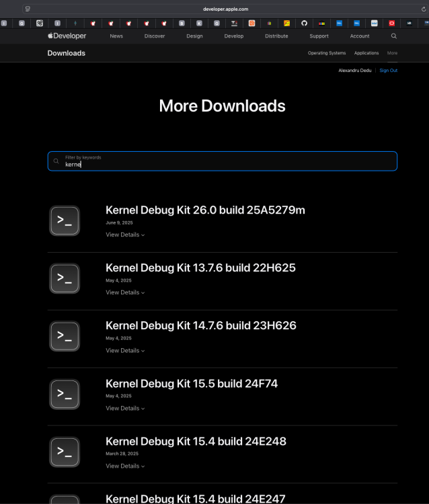This screenshot has width=429, height=504.
Task: Click the Apple Developer logo
Action: [67, 36]
